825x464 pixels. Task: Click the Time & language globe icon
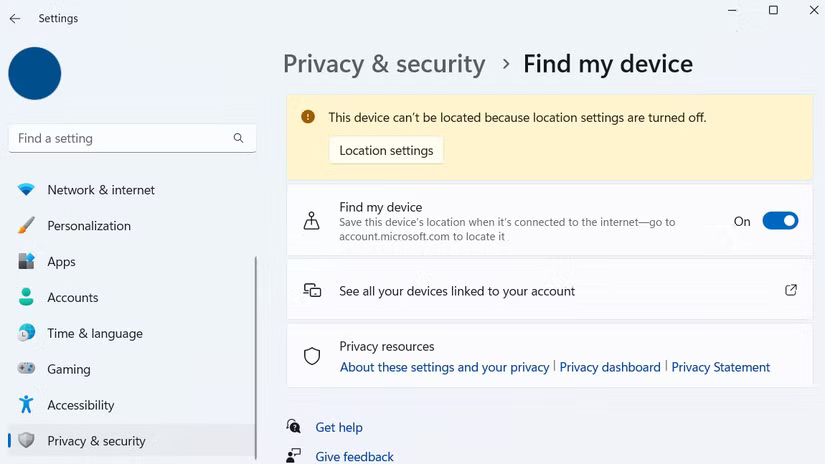coord(26,334)
